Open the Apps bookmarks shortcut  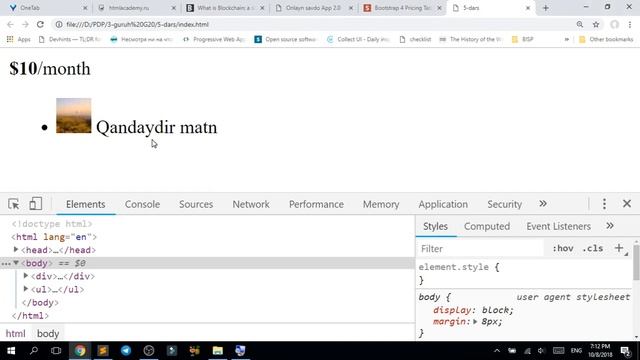[x=19, y=39]
